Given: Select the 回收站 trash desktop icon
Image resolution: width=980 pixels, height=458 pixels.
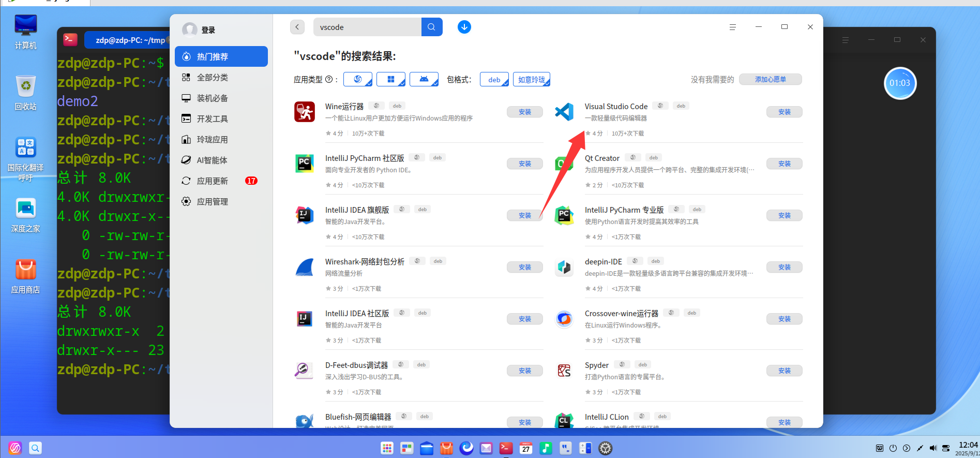Looking at the screenshot, I should tap(25, 93).
